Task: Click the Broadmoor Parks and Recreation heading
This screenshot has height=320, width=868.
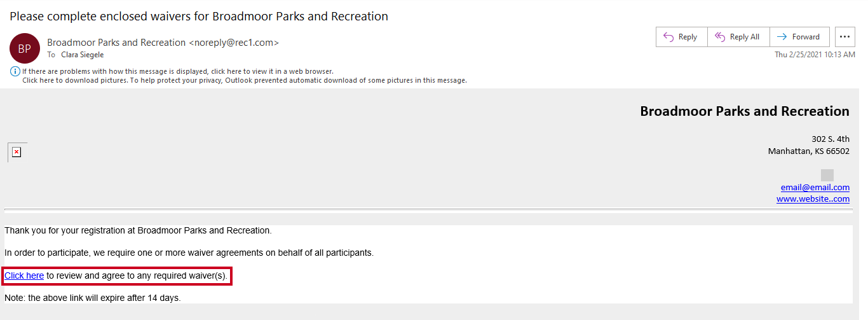Action: tap(745, 111)
